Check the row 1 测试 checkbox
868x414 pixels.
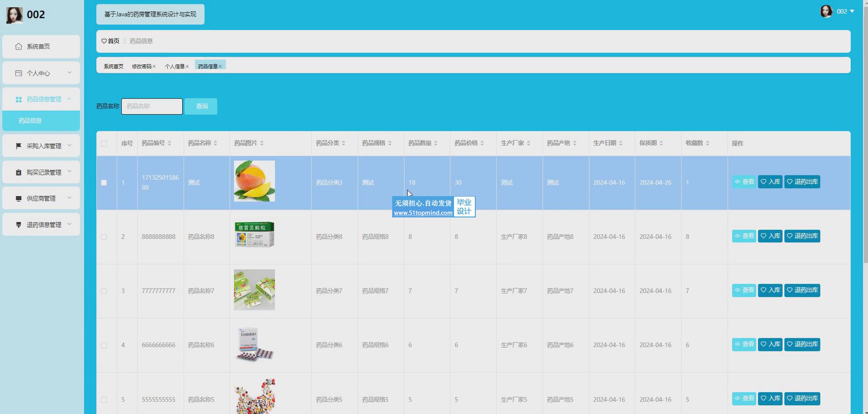104,182
